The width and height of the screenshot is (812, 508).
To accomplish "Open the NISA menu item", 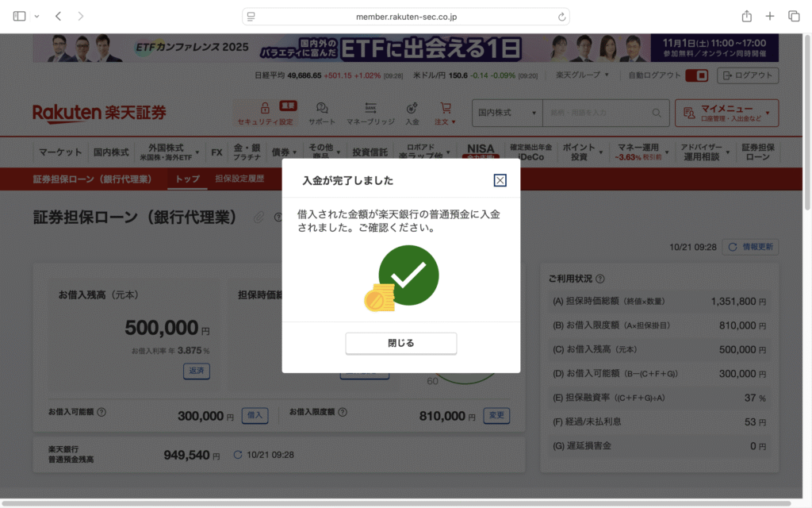I will [481, 152].
